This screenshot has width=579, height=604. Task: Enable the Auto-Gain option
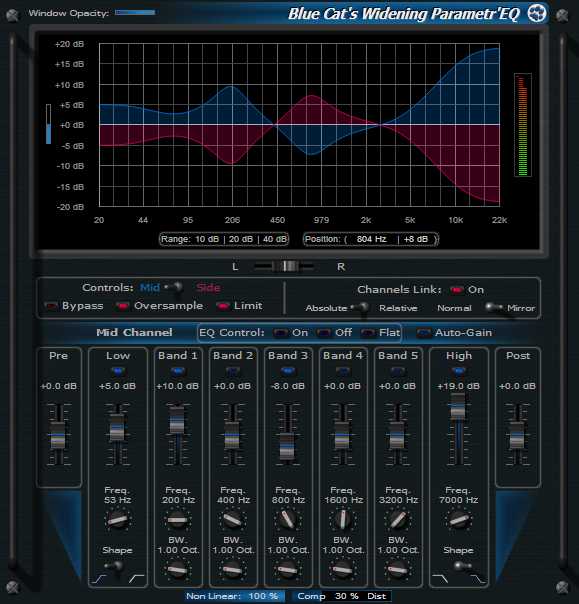pyautogui.click(x=424, y=333)
